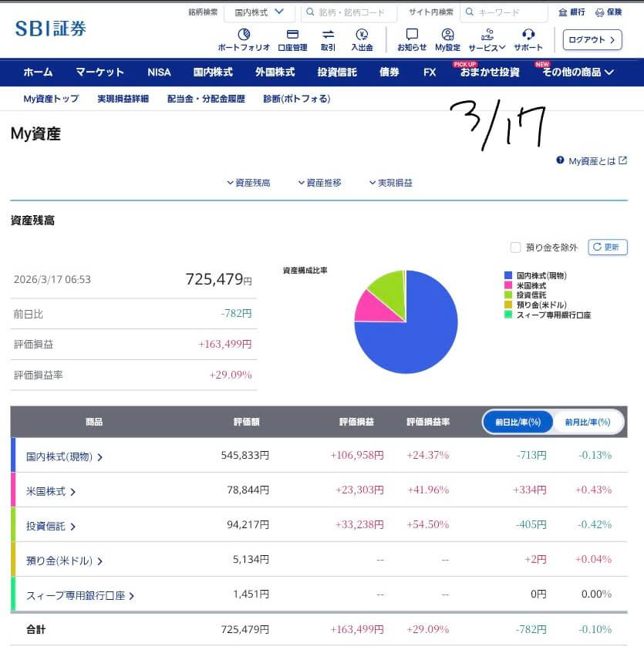This screenshot has height=650, width=644.
Task: Switch to the 実現損益詳細 tab
Action: 123,99
